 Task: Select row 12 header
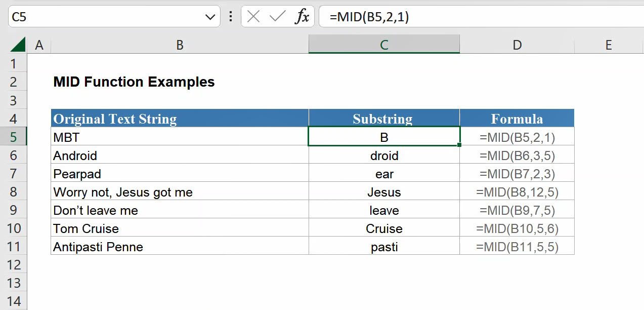(x=13, y=265)
